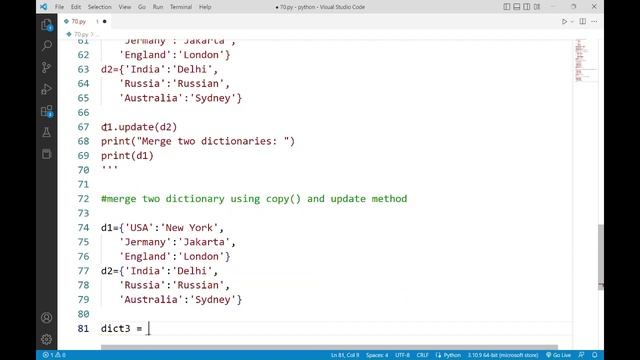Viewport: 640px width, 360px height.
Task: Open the Extensions view
Action: pyautogui.click(x=47, y=111)
